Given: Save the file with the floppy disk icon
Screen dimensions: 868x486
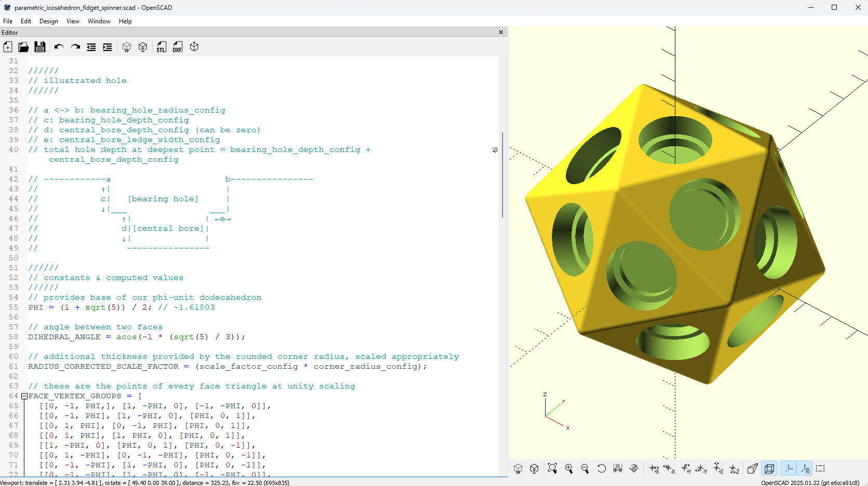Looking at the screenshot, I should pyautogui.click(x=40, y=47).
